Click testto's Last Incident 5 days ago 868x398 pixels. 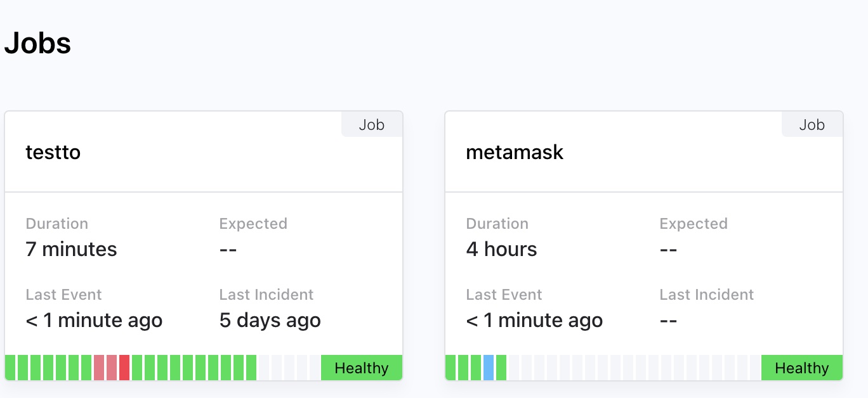pyautogui.click(x=270, y=320)
